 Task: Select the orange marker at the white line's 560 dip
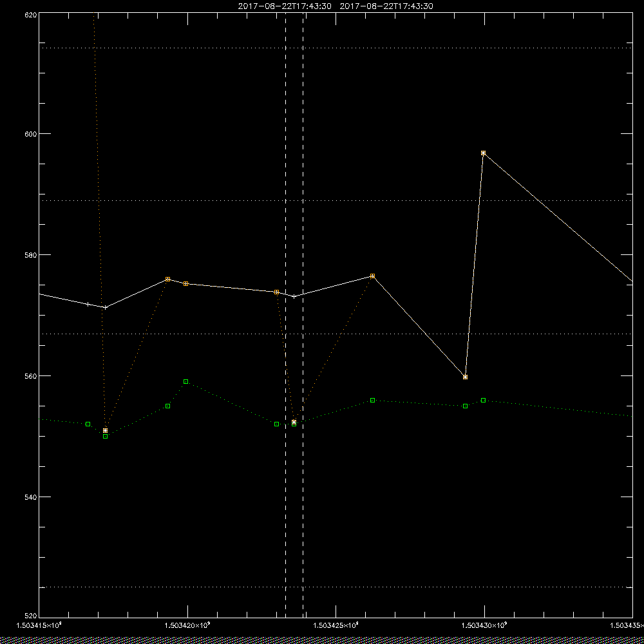click(x=466, y=377)
